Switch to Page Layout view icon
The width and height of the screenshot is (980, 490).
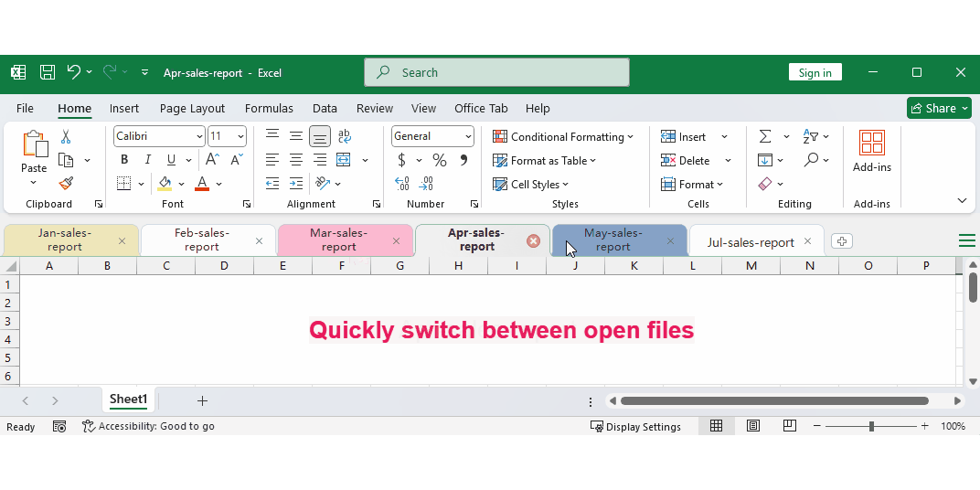(753, 426)
